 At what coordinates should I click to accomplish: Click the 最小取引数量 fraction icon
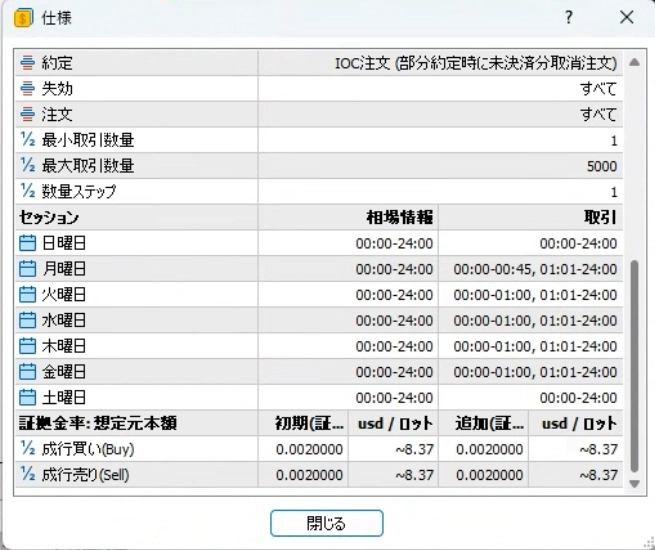pyautogui.click(x=28, y=140)
